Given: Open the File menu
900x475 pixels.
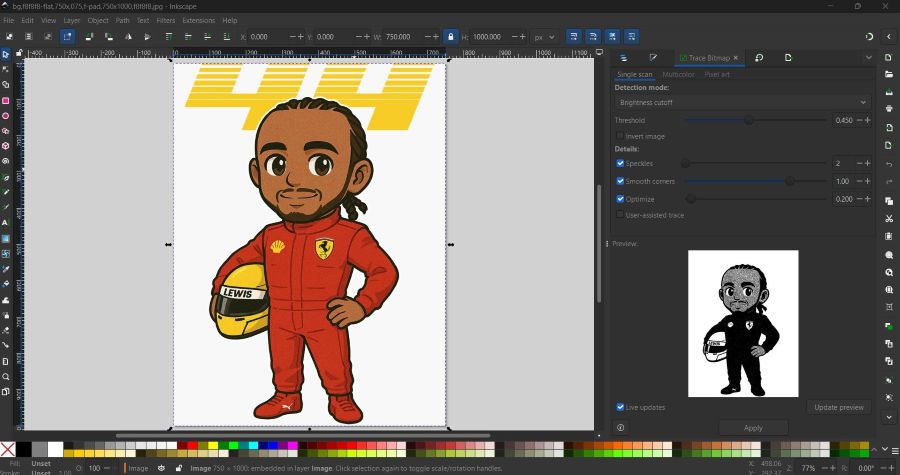Looking at the screenshot, I should 9,20.
